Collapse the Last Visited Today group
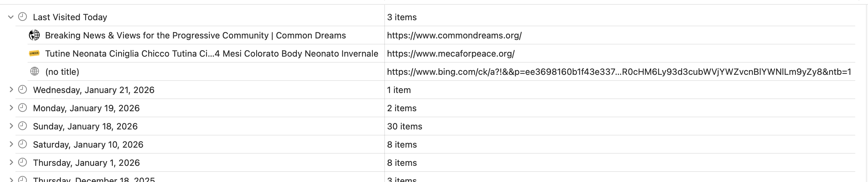Screen dimensions: 868x182 [x=11, y=17]
